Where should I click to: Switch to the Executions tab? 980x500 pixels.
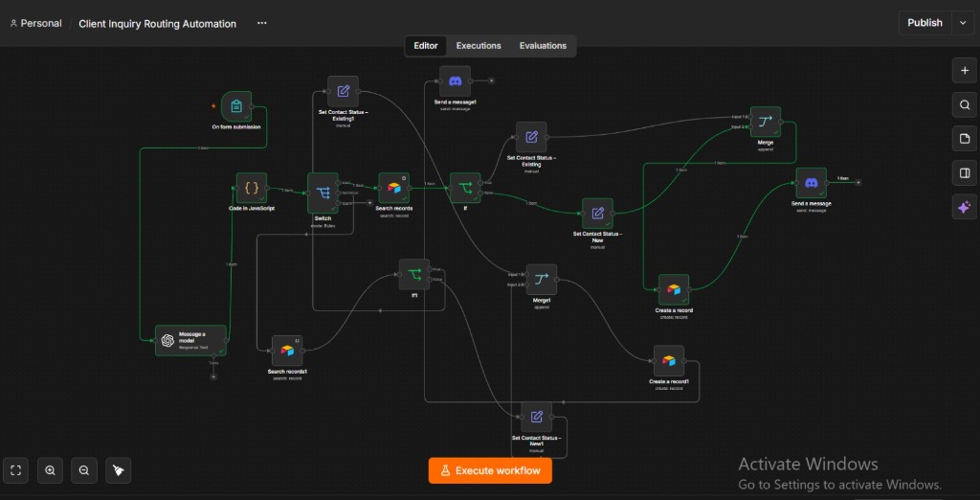pyautogui.click(x=479, y=46)
